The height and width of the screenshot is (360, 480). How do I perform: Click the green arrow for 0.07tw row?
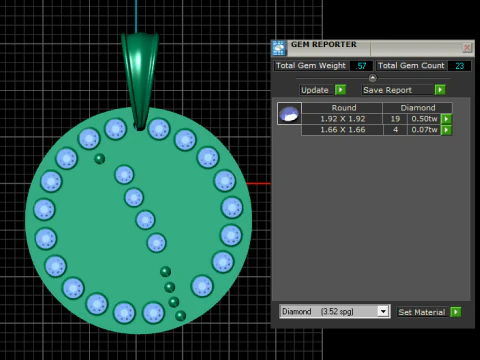coord(446,130)
